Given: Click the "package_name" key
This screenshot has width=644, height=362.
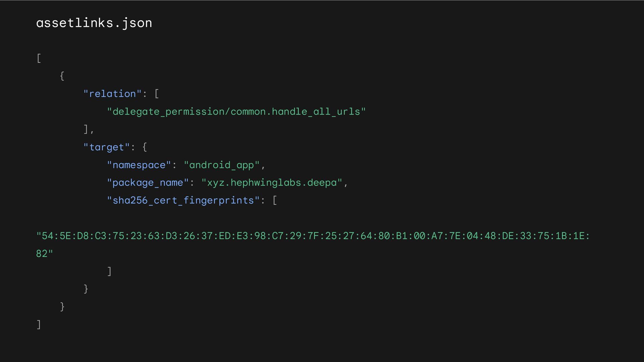Looking at the screenshot, I should click(x=148, y=183).
